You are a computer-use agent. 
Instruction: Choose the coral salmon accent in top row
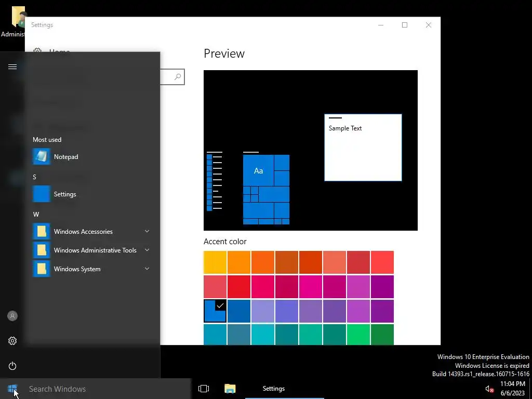tap(335, 262)
